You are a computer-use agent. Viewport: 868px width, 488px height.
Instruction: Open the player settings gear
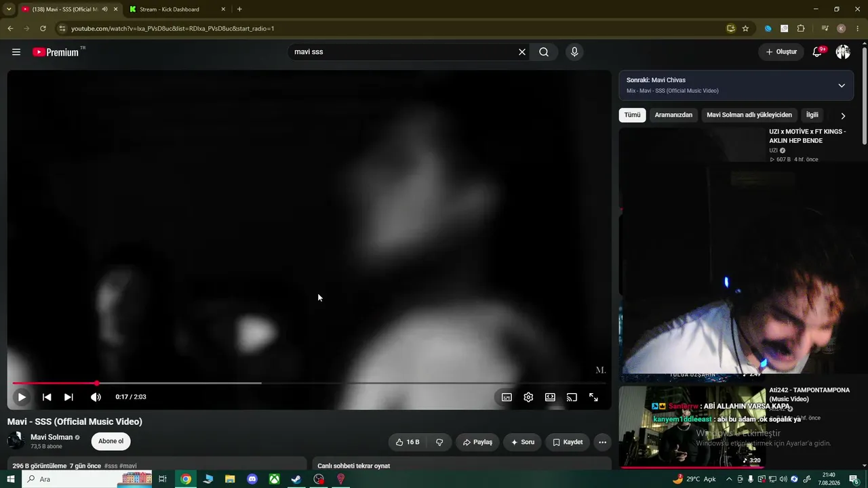pyautogui.click(x=528, y=397)
